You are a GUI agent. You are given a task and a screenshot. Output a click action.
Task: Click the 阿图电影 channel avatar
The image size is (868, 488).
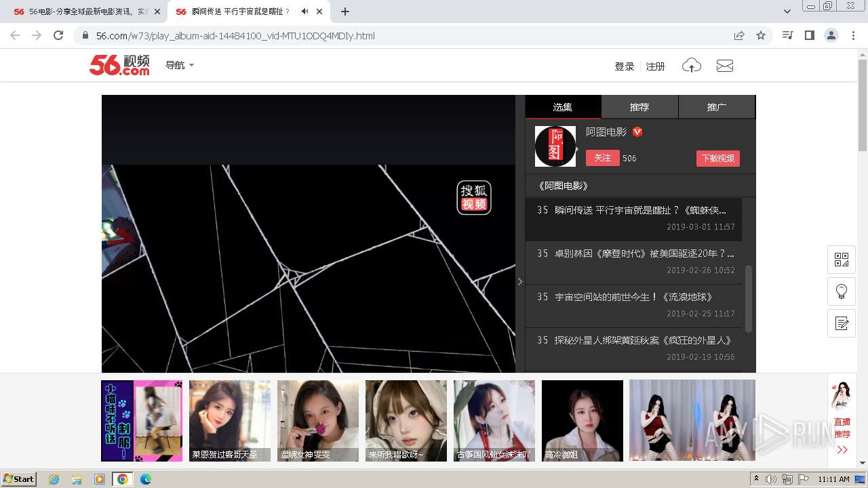(x=555, y=146)
